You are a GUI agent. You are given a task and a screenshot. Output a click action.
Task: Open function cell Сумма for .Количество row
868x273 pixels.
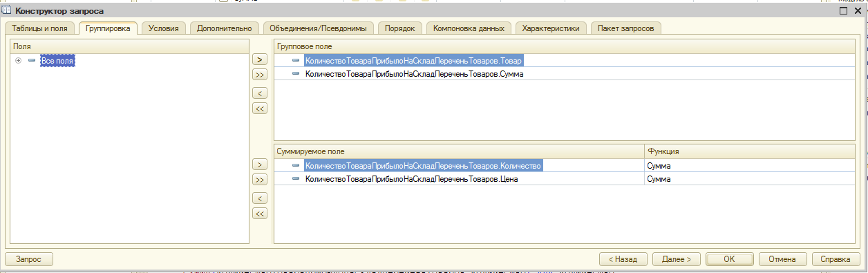tap(749, 166)
